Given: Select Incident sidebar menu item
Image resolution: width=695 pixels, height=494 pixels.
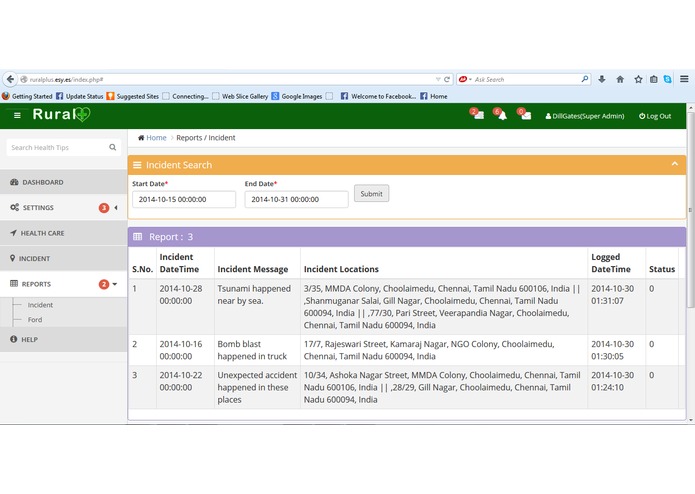Looking at the screenshot, I should (63, 258).
